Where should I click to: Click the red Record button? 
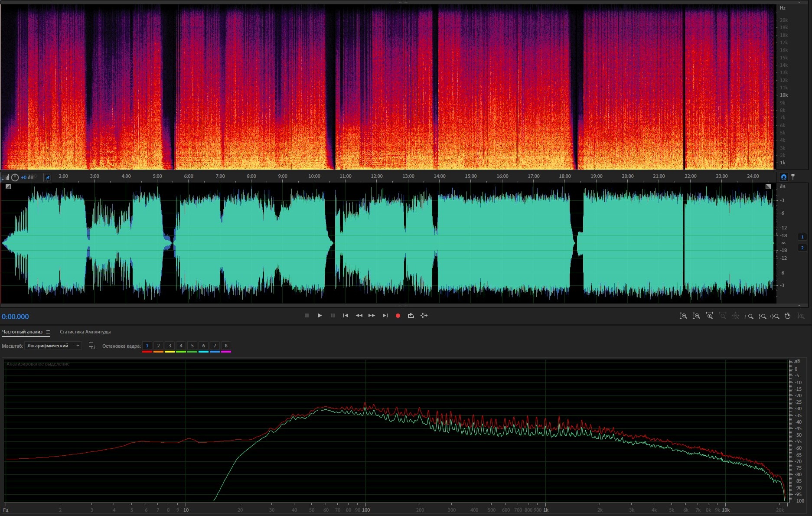[x=398, y=316]
